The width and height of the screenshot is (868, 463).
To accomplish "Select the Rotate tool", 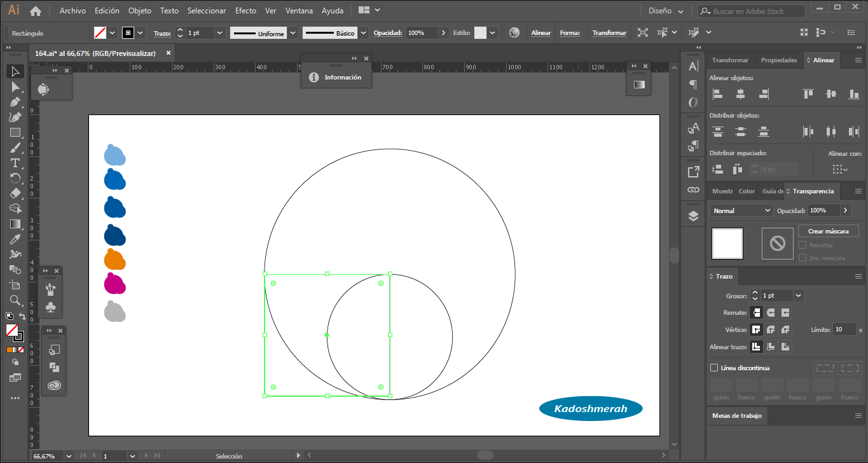I will (16, 178).
